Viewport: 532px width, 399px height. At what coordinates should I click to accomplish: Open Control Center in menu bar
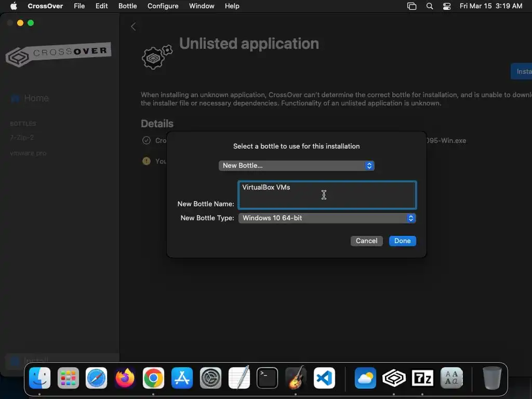click(447, 6)
